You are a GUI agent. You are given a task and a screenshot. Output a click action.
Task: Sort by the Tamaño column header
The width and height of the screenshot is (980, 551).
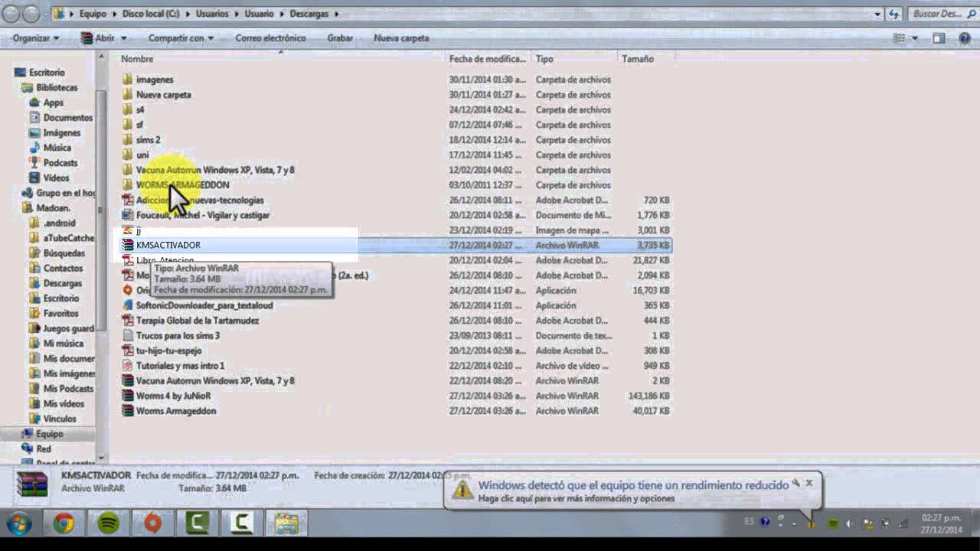click(645, 59)
